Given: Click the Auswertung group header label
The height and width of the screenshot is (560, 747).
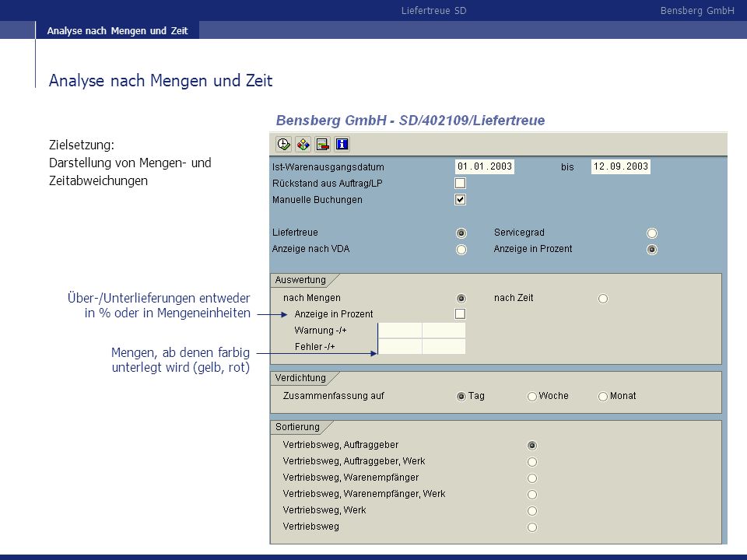Looking at the screenshot, I should (x=300, y=280).
